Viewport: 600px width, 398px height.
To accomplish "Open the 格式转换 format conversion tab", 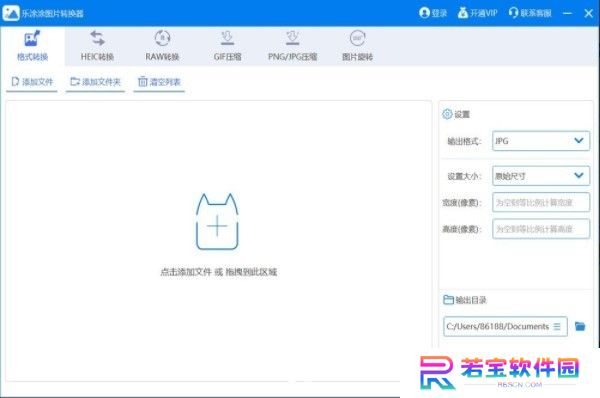I will tap(32, 46).
